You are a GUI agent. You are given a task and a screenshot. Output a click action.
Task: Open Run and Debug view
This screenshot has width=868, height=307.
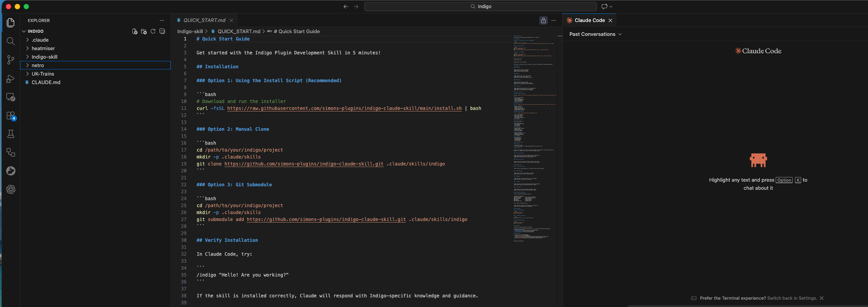pyautogui.click(x=11, y=78)
